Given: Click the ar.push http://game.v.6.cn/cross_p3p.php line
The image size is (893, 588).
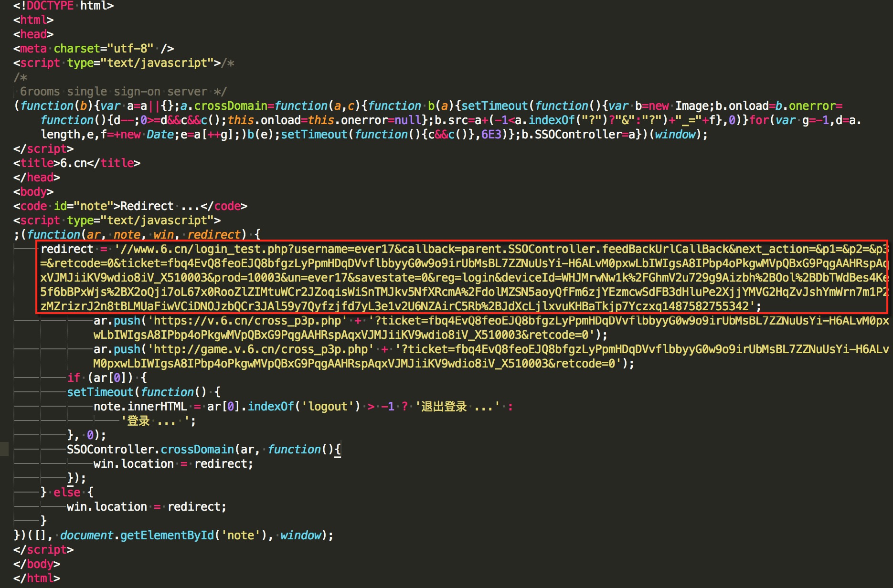Looking at the screenshot, I should coord(491,357).
